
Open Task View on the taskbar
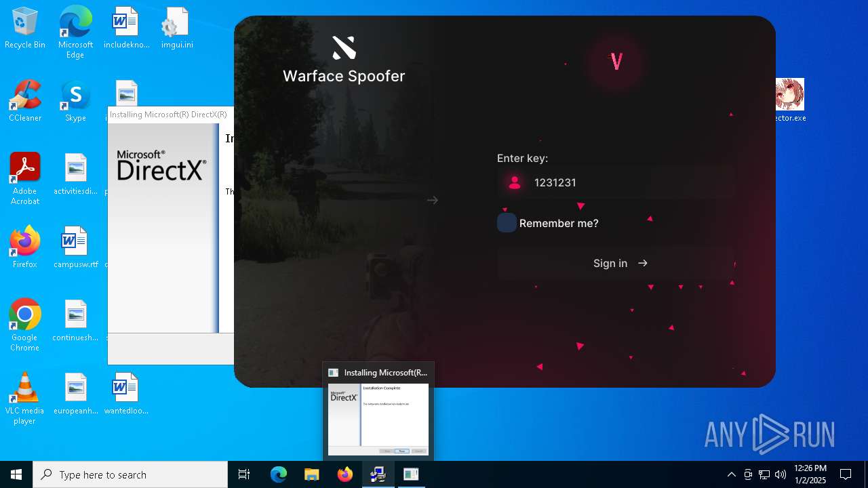244,474
